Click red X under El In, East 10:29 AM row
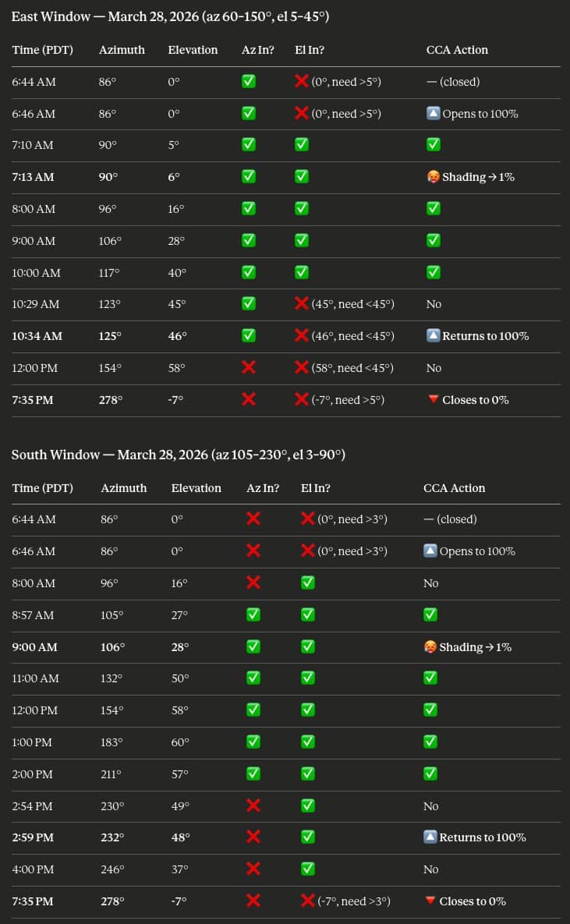 point(302,304)
